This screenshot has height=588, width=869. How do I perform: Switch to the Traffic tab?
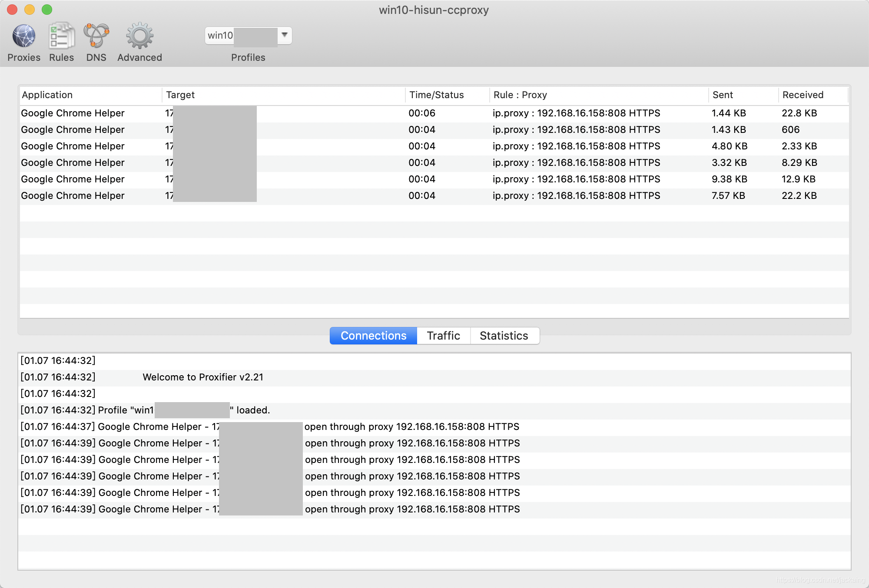tap(443, 336)
